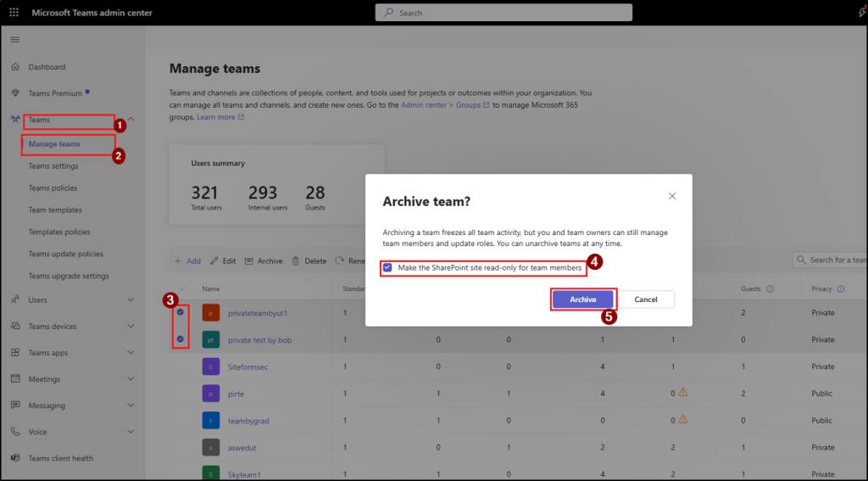
Task: Select Manage teams in sidebar
Action: click(54, 144)
